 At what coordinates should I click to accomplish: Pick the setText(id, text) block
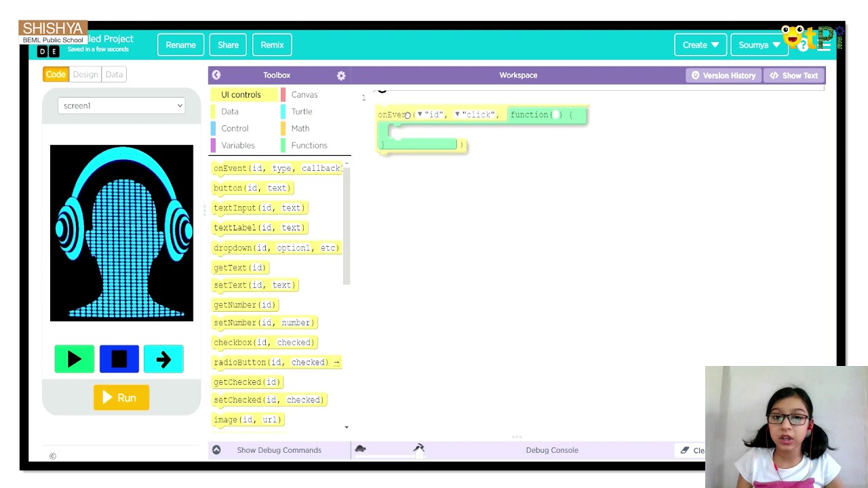[254, 285]
